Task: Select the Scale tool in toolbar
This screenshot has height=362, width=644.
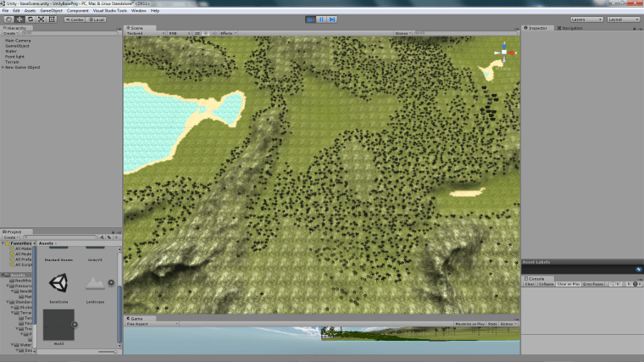Action: click(x=42, y=19)
